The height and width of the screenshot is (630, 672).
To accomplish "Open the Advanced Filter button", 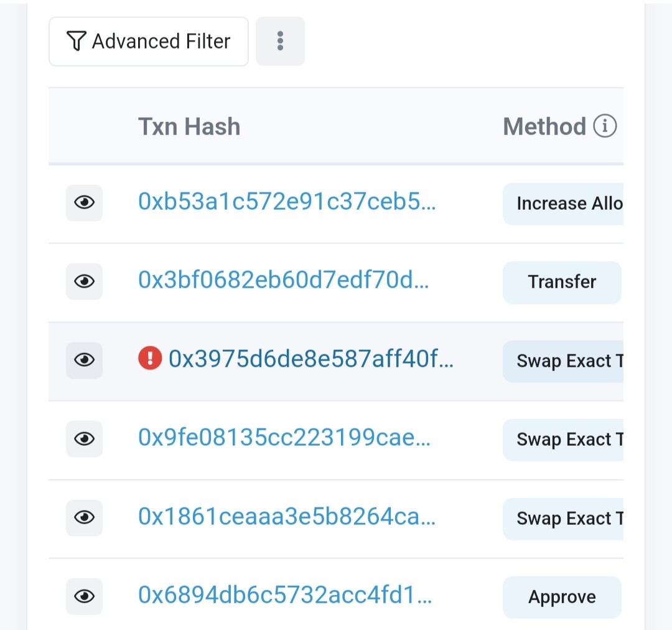I will click(149, 42).
